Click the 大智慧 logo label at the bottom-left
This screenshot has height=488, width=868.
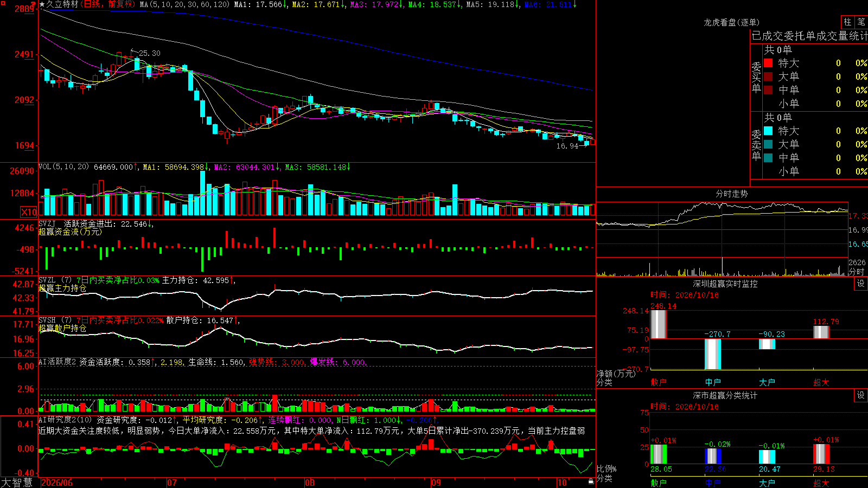(17, 483)
